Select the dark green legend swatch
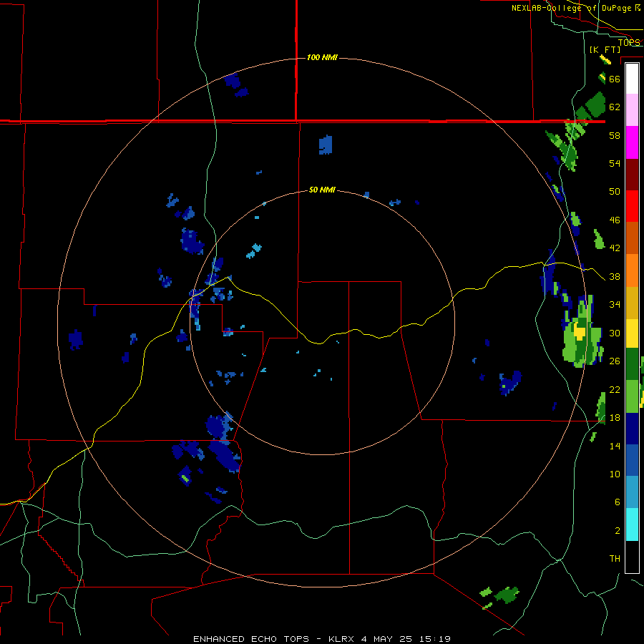This screenshot has width=644, height=644. pos(632,364)
